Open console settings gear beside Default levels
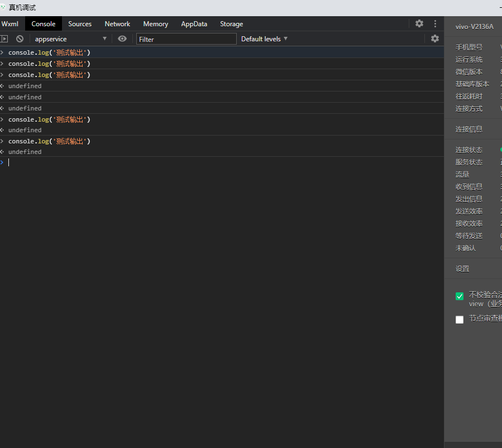The image size is (502, 448). coord(435,38)
